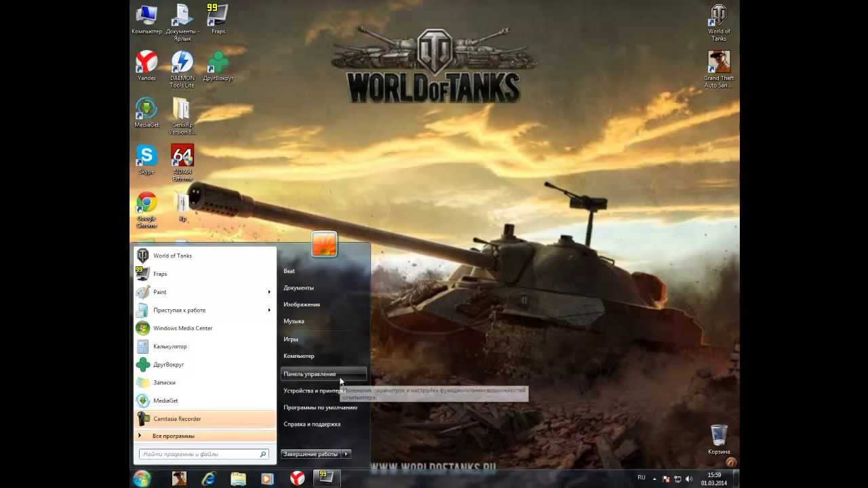Open World of Tanks desktop shortcut
The height and width of the screenshot is (488, 868).
tap(719, 22)
